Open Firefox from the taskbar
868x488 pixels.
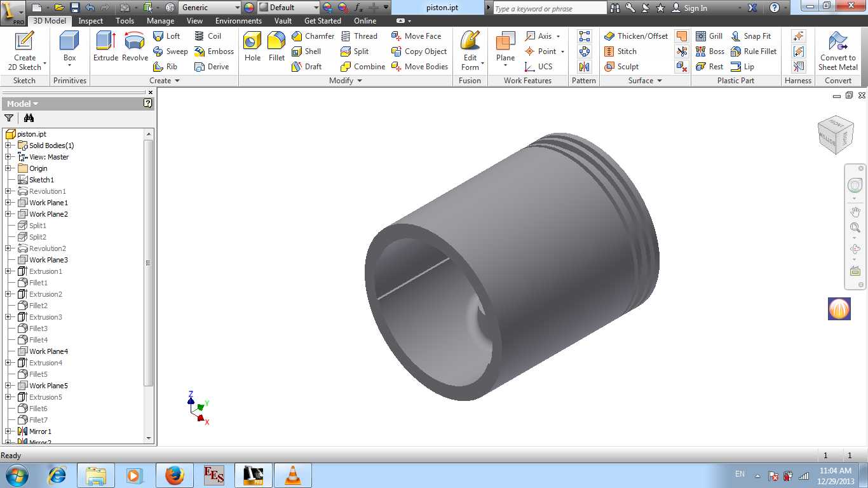(x=173, y=475)
